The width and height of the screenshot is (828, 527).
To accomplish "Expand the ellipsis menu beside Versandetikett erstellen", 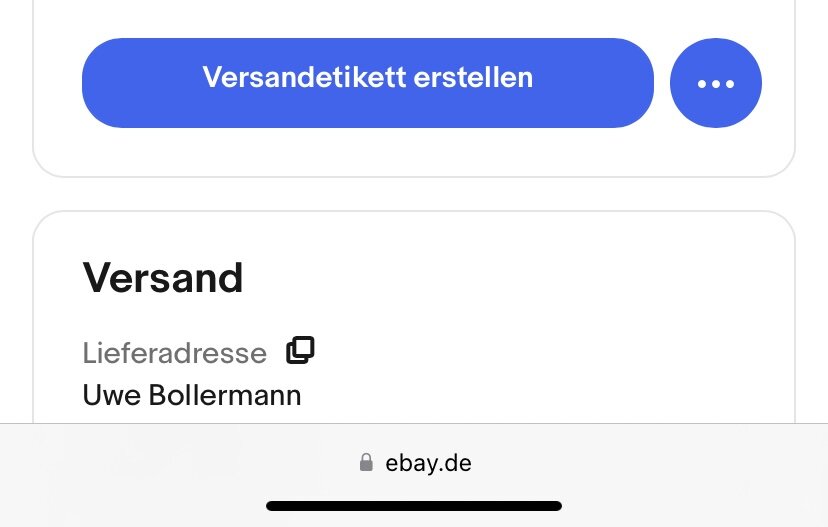I will [x=716, y=83].
